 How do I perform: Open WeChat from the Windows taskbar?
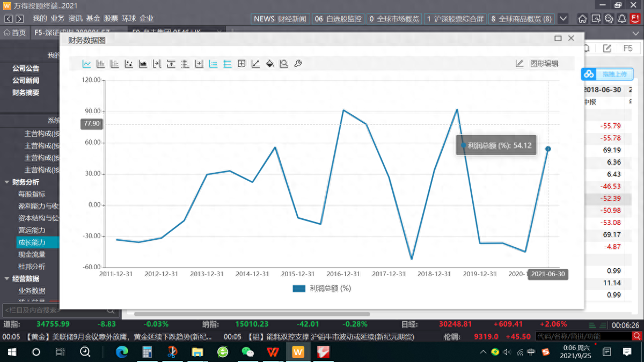[247, 352]
